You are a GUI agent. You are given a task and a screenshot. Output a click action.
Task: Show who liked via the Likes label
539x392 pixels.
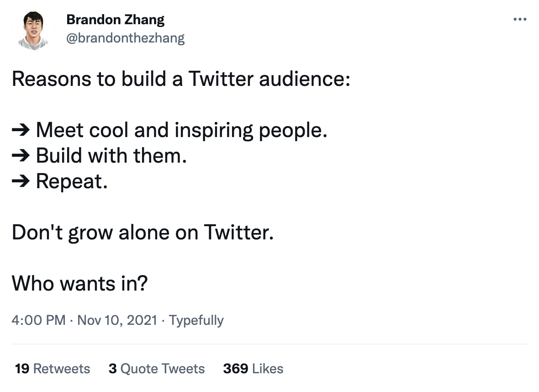(268, 369)
